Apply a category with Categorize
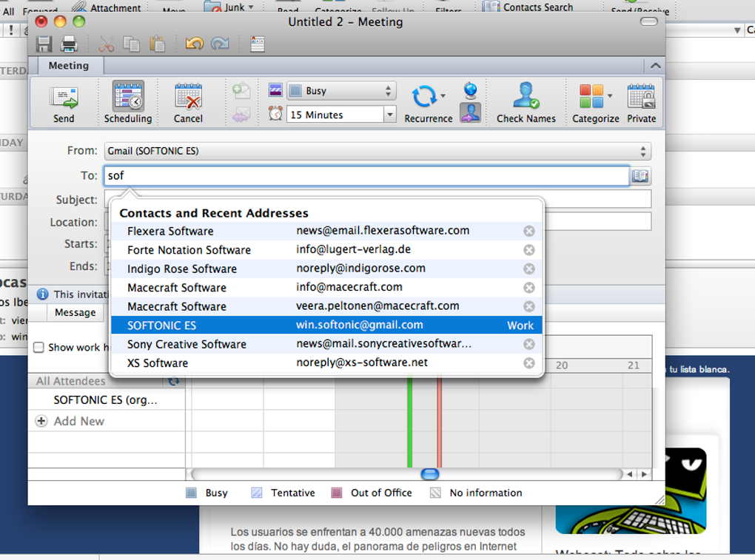 click(592, 102)
